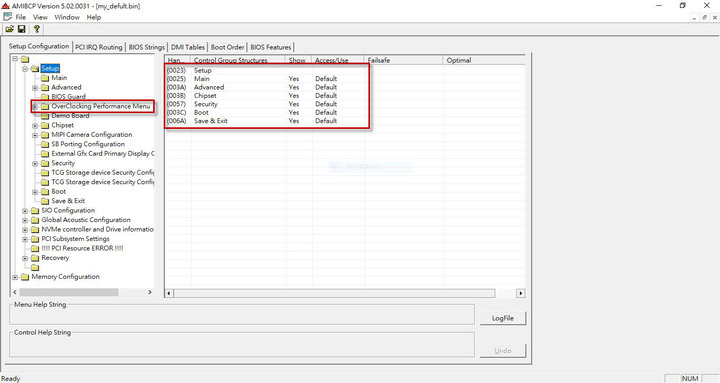Expand the Chipset tree node
The height and width of the screenshot is (383, 720).
(35, 125)
